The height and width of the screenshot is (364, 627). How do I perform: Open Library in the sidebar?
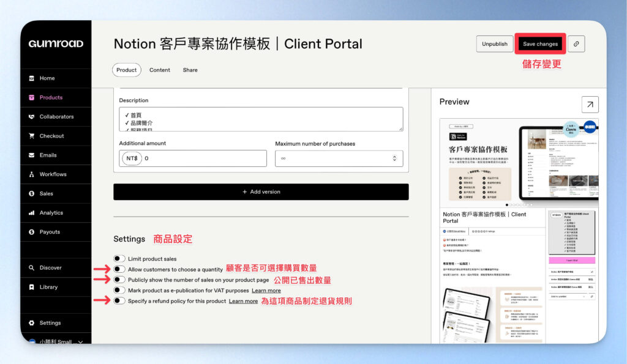tap(56, 287)
